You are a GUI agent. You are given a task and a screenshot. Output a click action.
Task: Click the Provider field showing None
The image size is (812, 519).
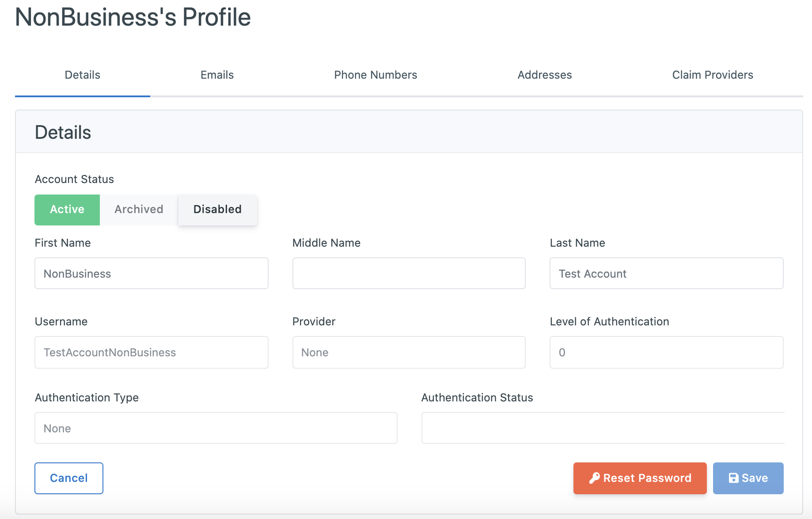coord(409,352)
